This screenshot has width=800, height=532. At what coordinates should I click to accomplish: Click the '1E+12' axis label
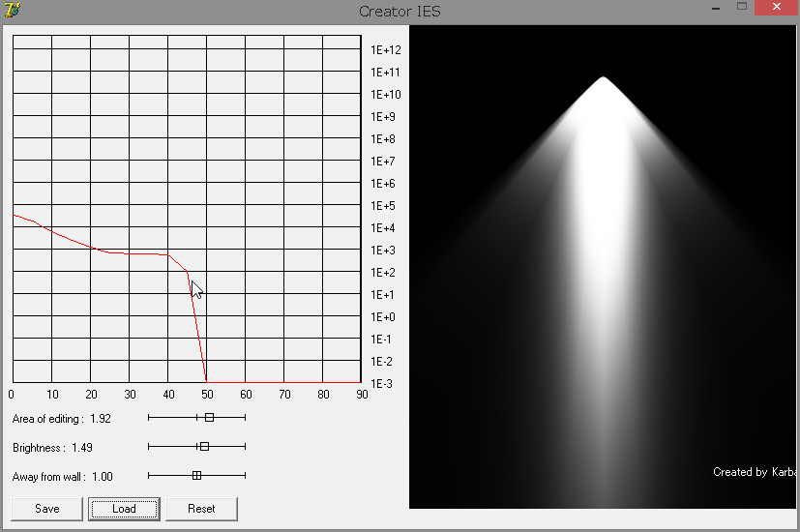tap(386, 50)
